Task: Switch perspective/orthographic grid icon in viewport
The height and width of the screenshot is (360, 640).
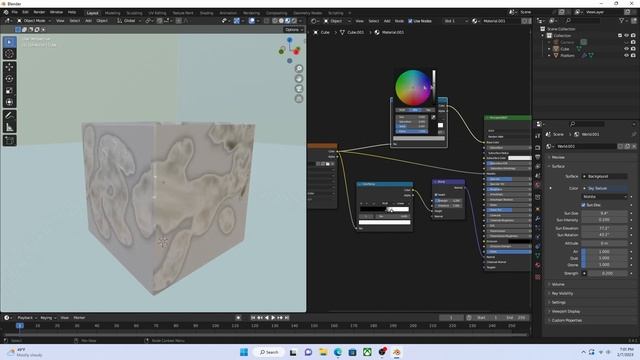Action: point(299,99)
